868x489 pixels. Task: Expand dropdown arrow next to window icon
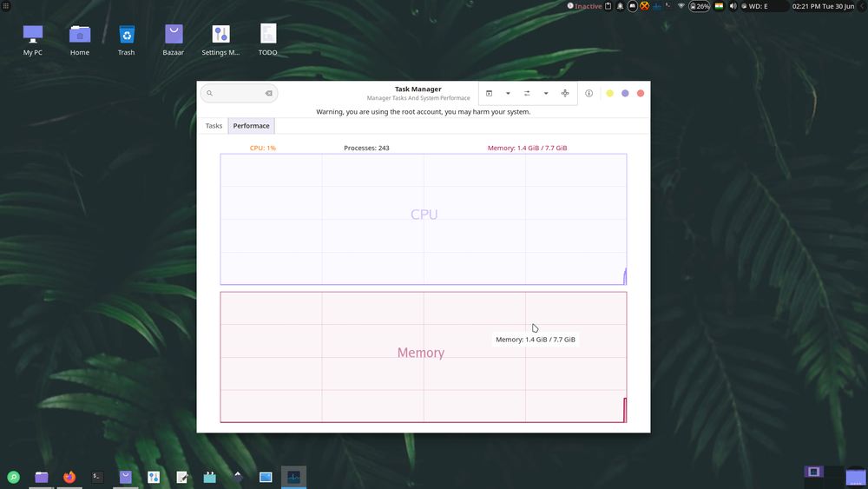[508, 94]
